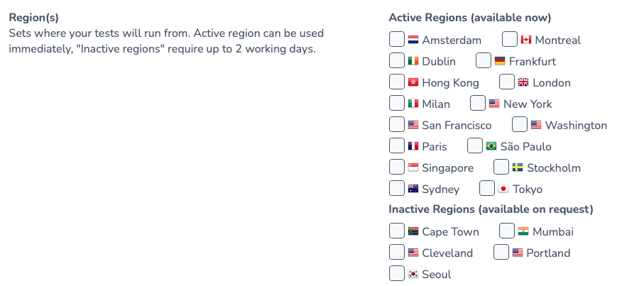Viewport: 644px width, 286px height.
Task: Select the San Francisco region checkbox
Action: [x=397, y=124]
